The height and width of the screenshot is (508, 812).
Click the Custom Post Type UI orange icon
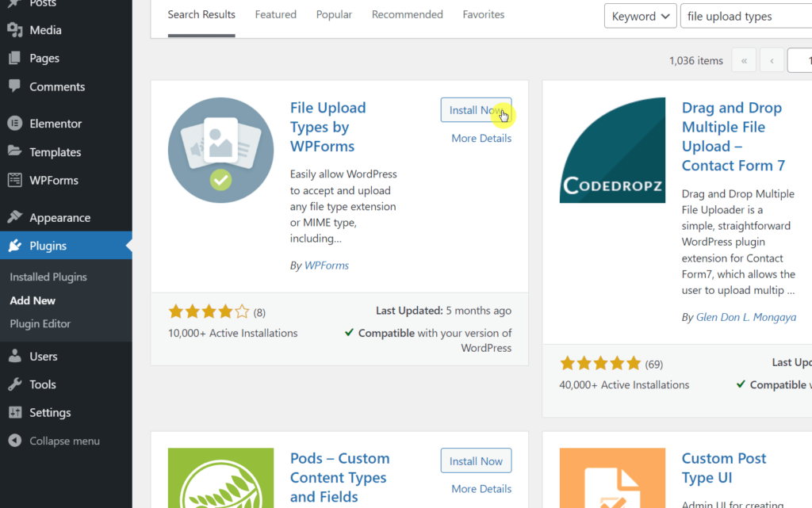click(x=612, y=478)
